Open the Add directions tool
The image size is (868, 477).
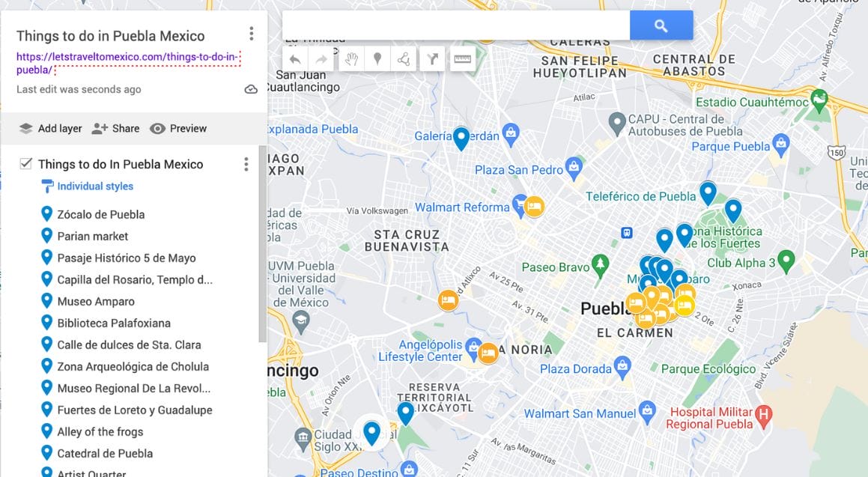coord(432,58)
